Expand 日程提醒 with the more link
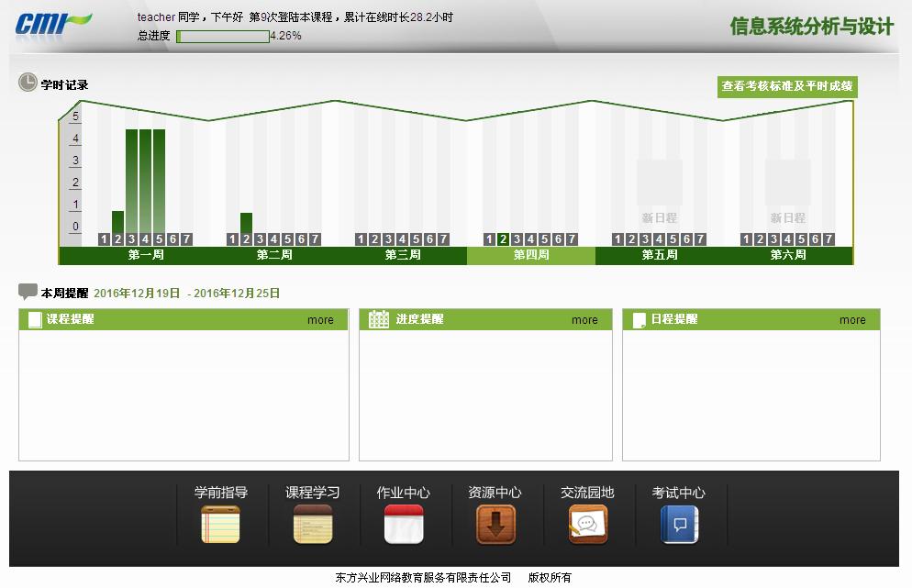 (x=852, y=320)
